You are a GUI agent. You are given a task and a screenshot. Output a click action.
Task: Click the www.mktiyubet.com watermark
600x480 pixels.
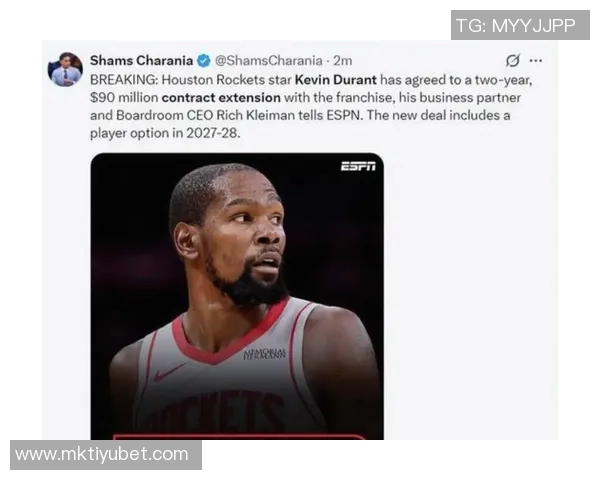coord(106,455)
